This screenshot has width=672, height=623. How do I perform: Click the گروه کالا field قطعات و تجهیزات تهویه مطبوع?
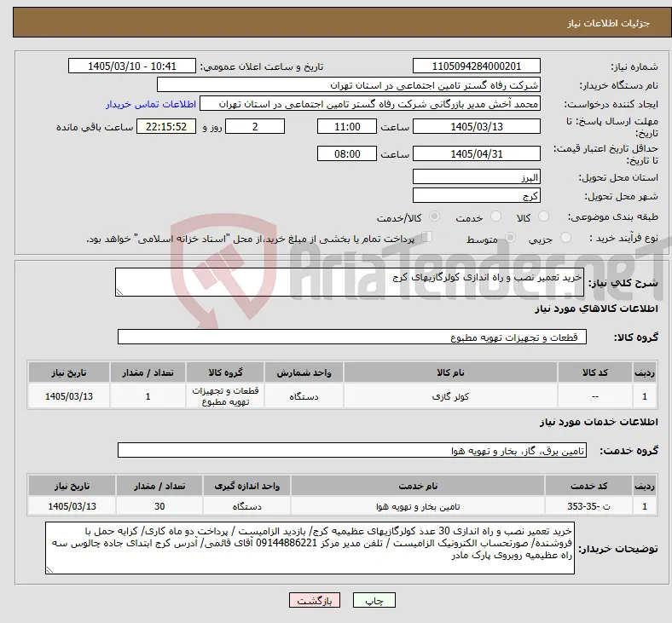352,337
